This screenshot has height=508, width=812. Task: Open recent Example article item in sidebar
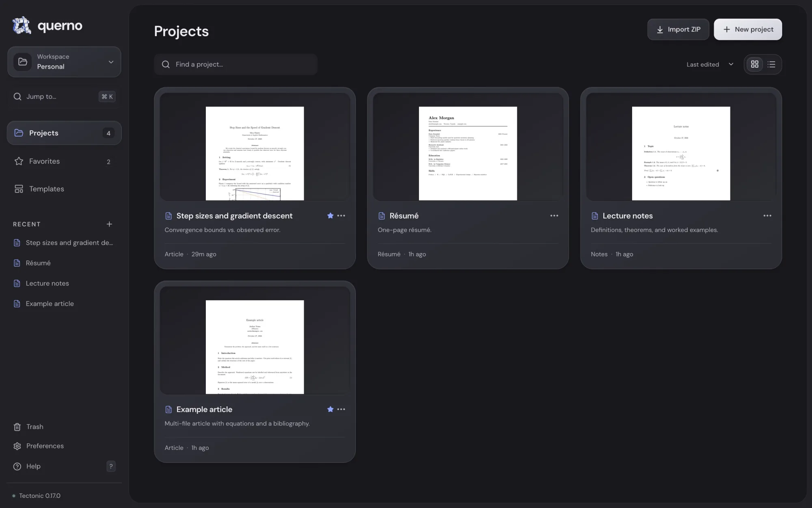tap(64, 304)
